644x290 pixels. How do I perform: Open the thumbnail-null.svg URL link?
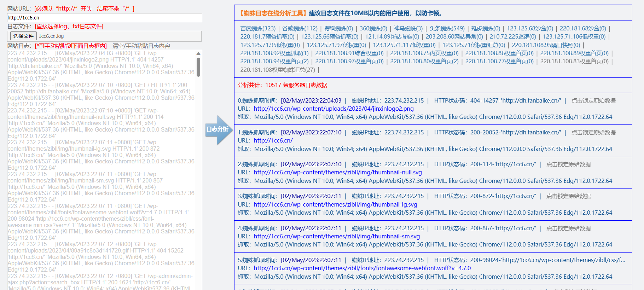click(x=338, y=172)
